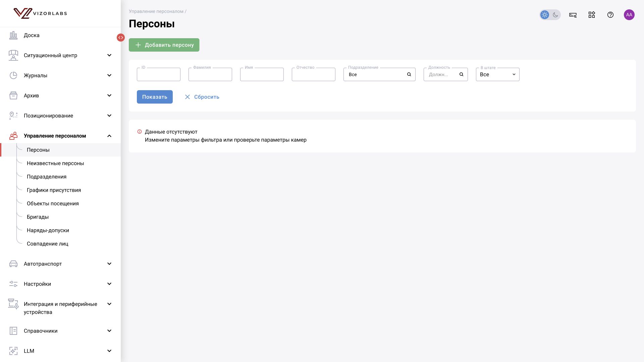Collapse Управление персоналом chevron
Screen dimensions: 644x362
tap(109, 136)
